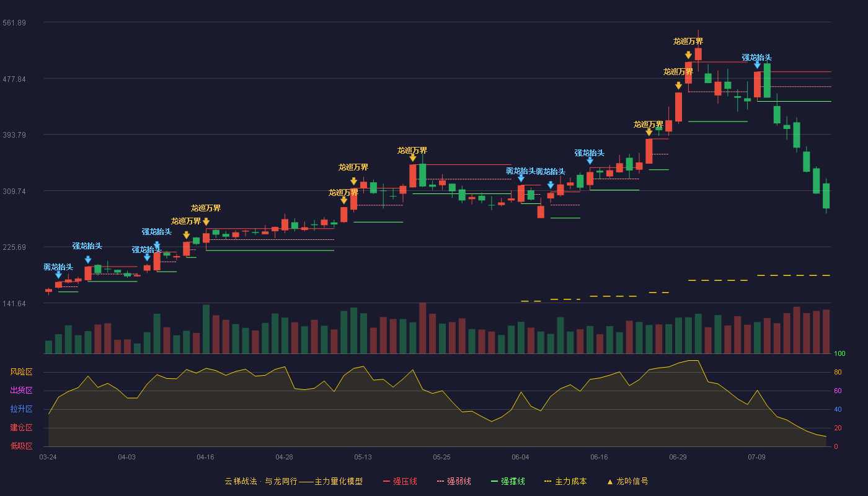Click the 06-16 date label
The image size is (868, 496).
599,457
